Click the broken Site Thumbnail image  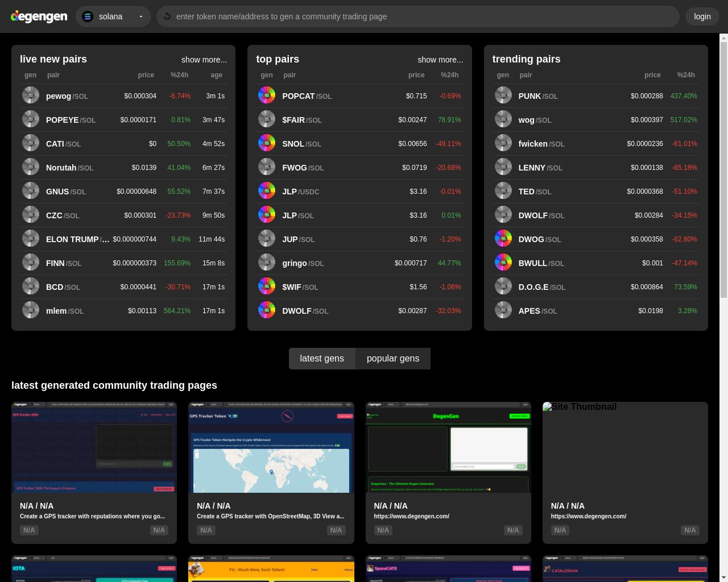click(625, 447)
